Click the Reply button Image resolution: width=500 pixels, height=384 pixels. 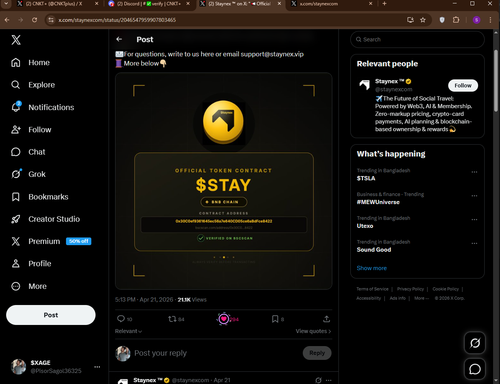click(x=317, y=353)
